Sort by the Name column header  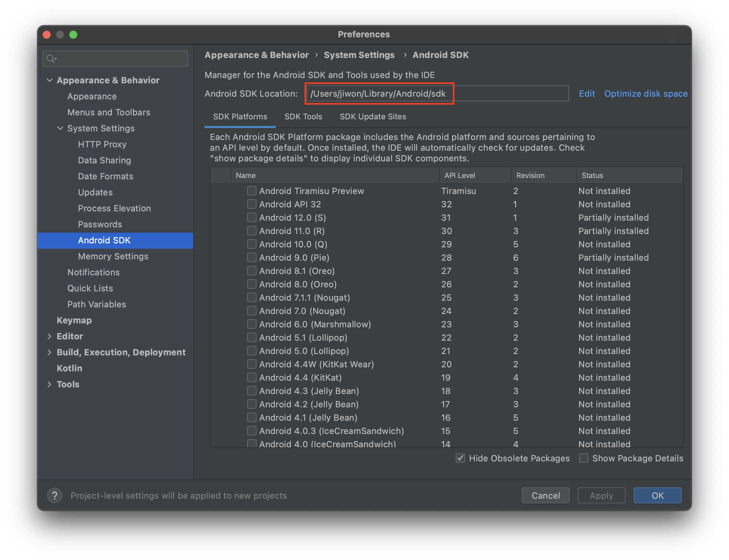[x=335, y=175]
